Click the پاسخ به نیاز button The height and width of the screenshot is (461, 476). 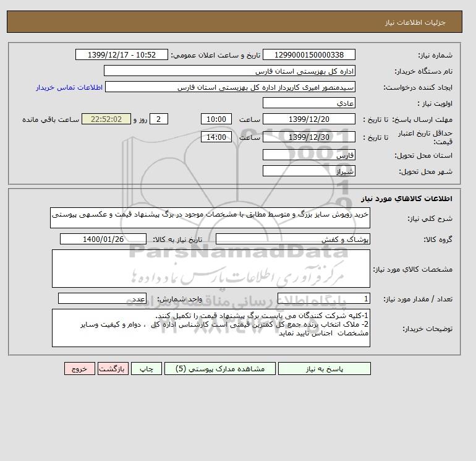coord(324,368)
